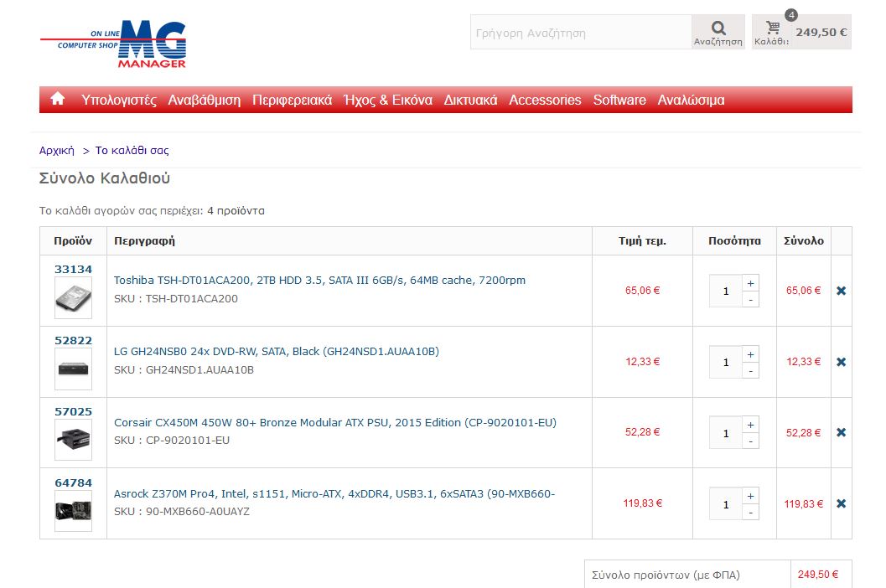The image size is (886, 588).
Task: Open the Corsair power supply thumbnail
Action: click(73, 440)
